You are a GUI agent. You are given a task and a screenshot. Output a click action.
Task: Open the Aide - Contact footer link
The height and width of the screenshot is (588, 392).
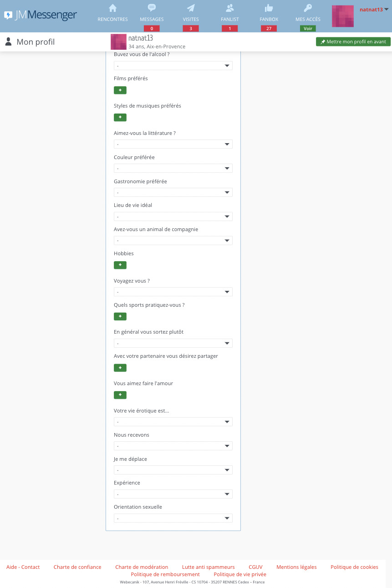point(23,567)
